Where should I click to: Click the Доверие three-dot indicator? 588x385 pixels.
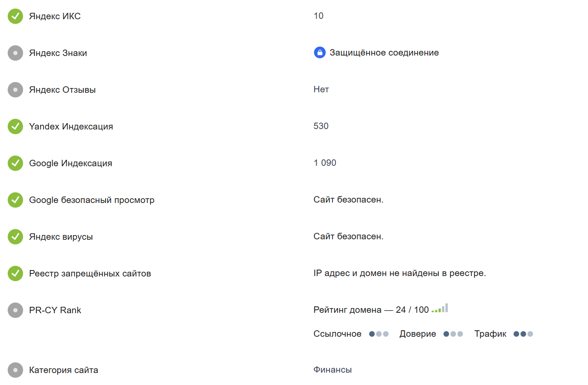453,334
